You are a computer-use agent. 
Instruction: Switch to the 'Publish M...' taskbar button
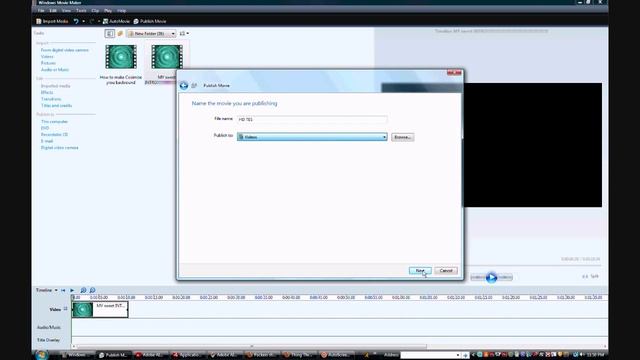(113, 355)
